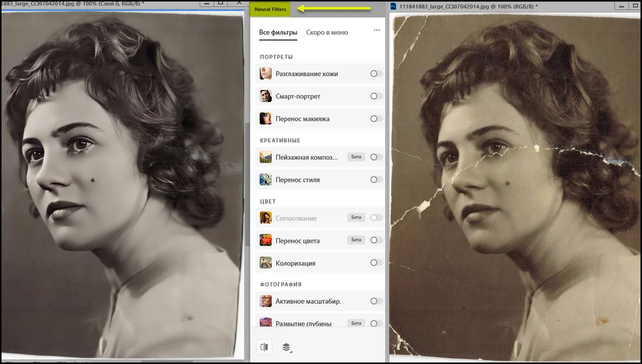
Task: Select the Neural Filters panel tab
Action: pyautogui.click(x=270, y=9)
